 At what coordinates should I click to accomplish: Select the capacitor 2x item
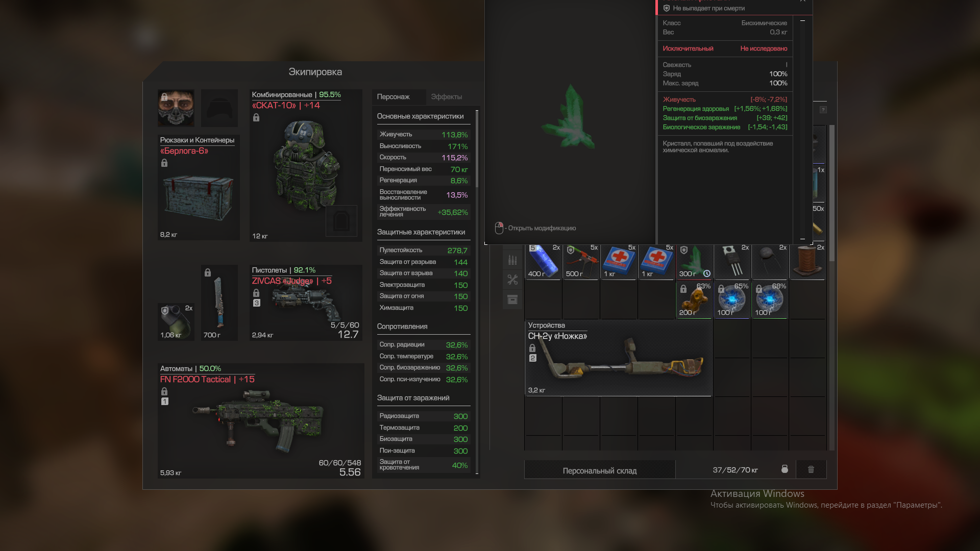[x=770, y=262]
